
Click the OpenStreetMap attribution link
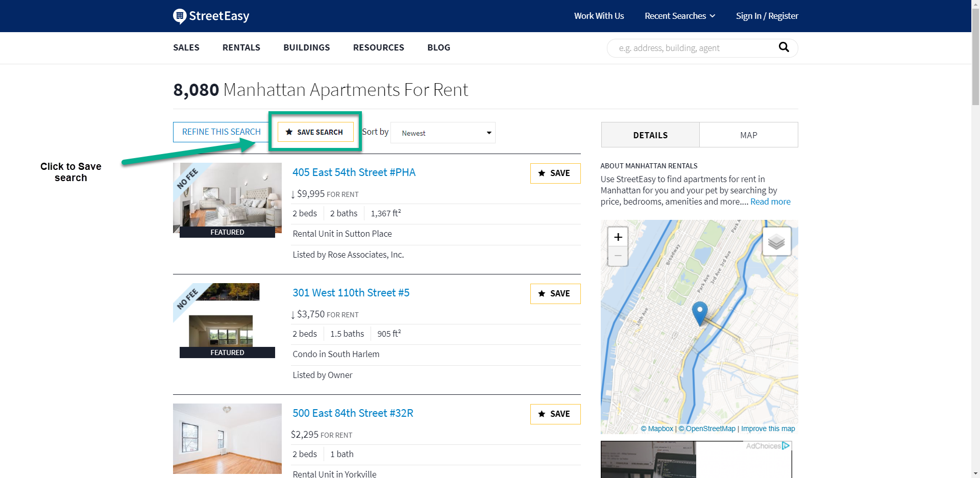(x=707, y=429)
